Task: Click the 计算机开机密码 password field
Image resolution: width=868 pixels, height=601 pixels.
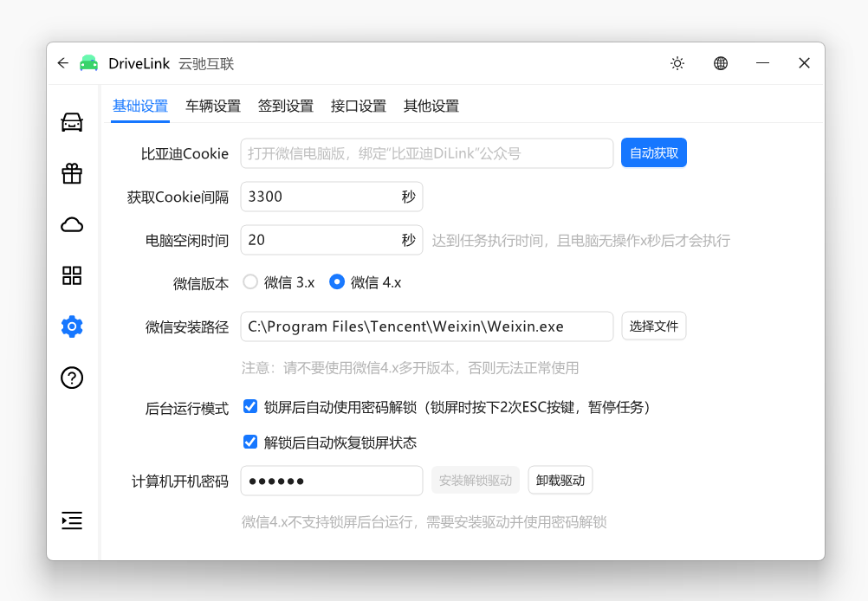Action: 332,481
